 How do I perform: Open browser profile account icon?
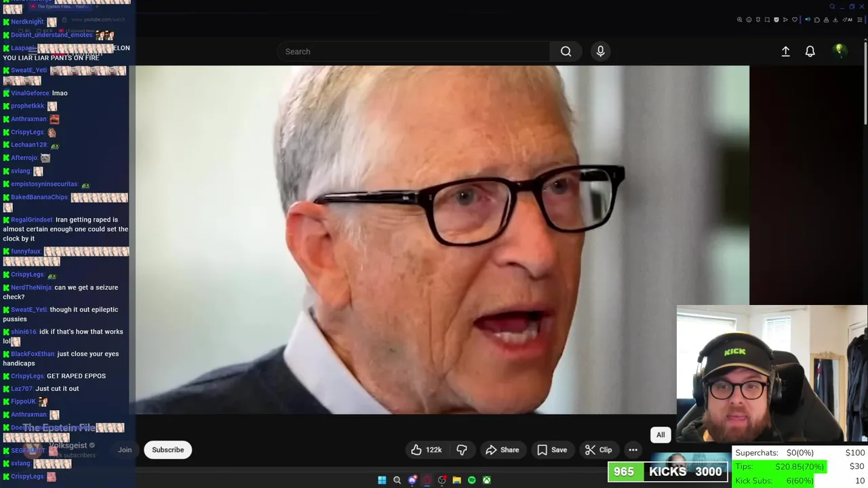click(x=826, y=20)
